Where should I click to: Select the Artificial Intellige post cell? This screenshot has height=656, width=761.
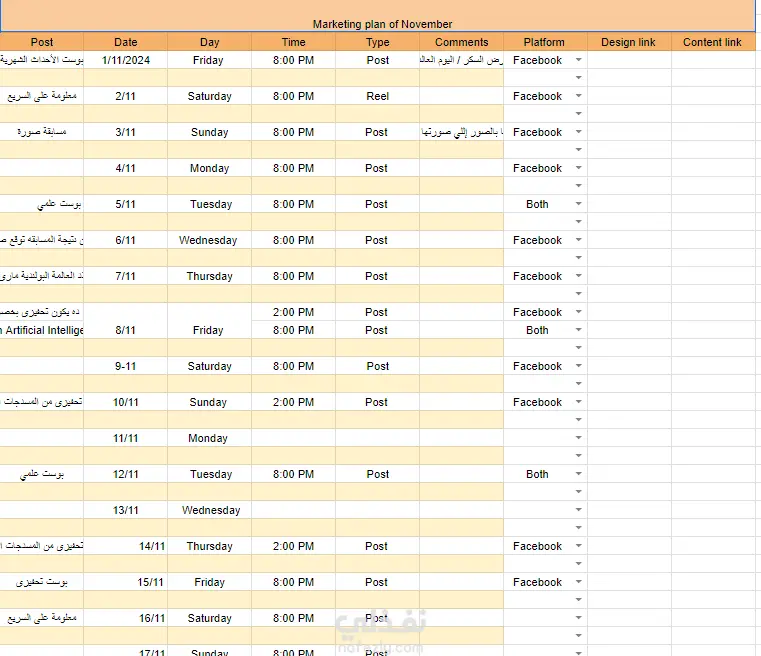42,330
